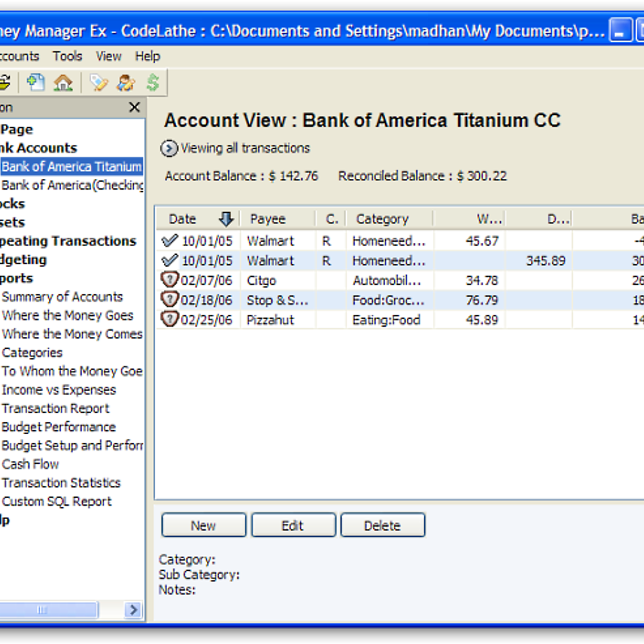Open the Cash Flow report
This screenshot has width=644, height=644.
[x=30, y=464]
